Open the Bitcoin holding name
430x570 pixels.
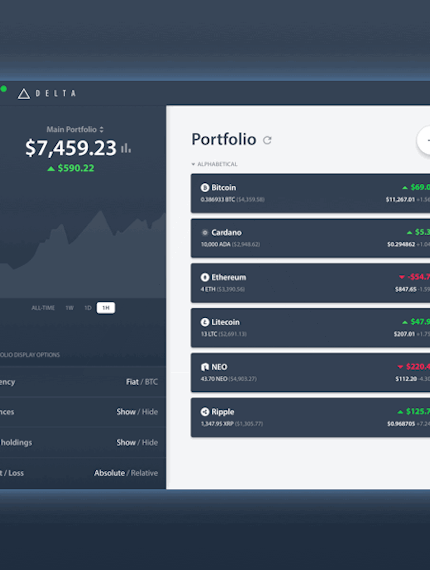click(x=224, y=188)
